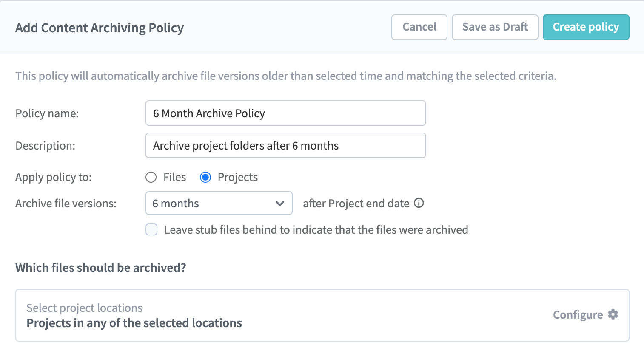
Task: Select the Files radio button
Action: pos(151,177)
